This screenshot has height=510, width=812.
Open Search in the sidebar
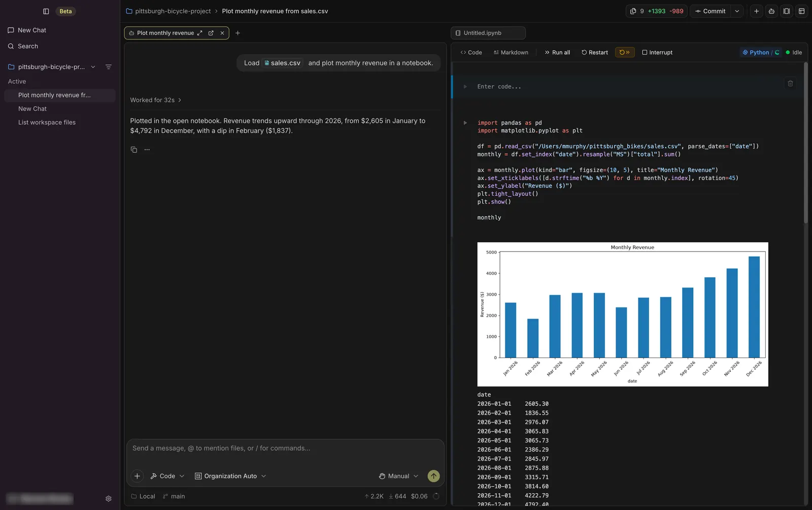pos(23,46)
